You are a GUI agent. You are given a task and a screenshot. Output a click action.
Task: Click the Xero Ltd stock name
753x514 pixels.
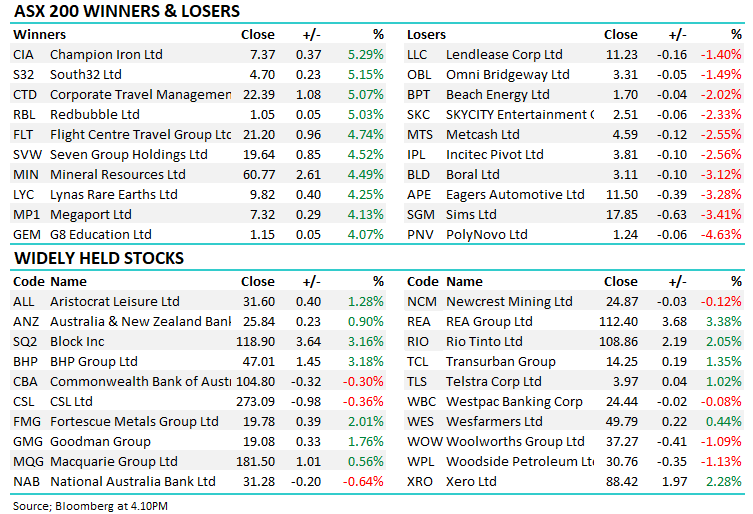tap(470, 481)
